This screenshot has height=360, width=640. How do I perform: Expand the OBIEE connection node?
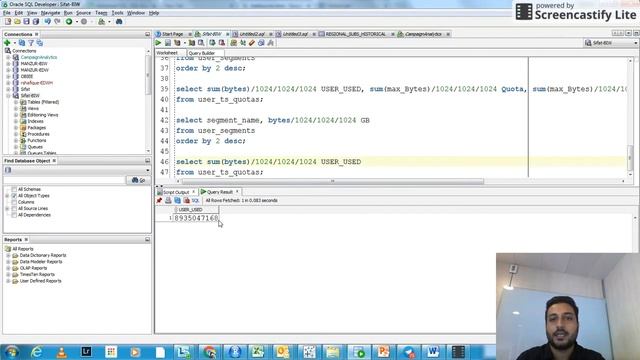(x=8, y=76)
